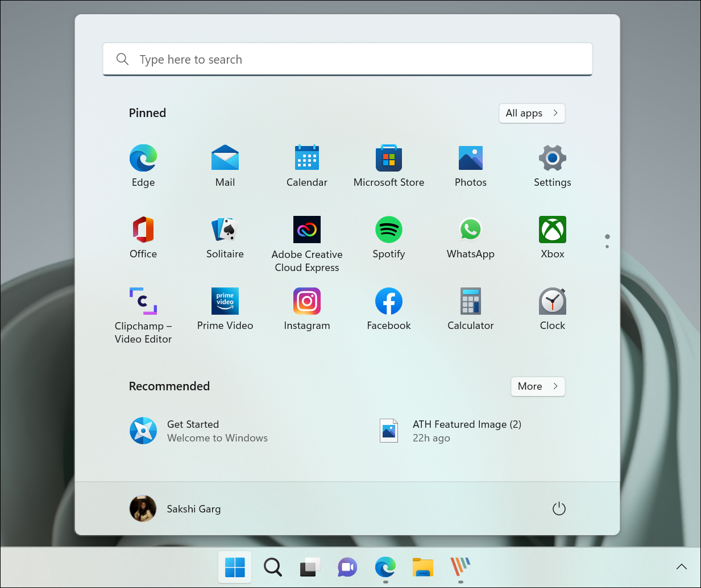Click the power button icon
Viewport: 701px width, 588px height.
click(x=559, y=508)
